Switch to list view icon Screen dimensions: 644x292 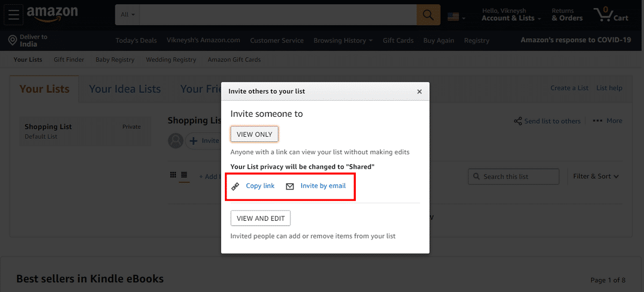(184, 175)
